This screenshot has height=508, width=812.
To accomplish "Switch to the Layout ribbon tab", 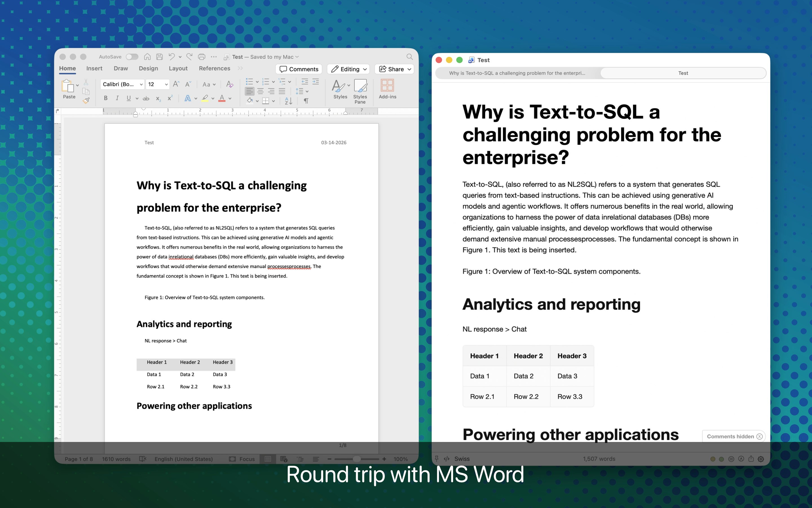I will (x=178, y=68).
